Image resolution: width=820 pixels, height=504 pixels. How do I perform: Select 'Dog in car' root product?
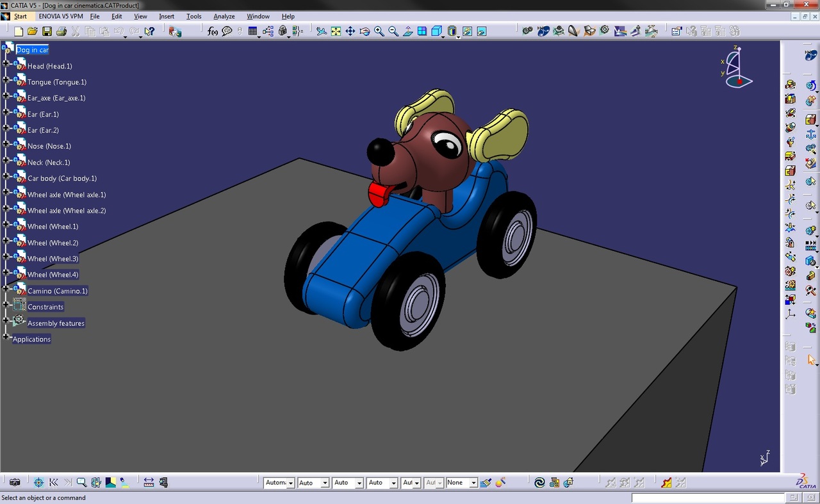(33, 50)
